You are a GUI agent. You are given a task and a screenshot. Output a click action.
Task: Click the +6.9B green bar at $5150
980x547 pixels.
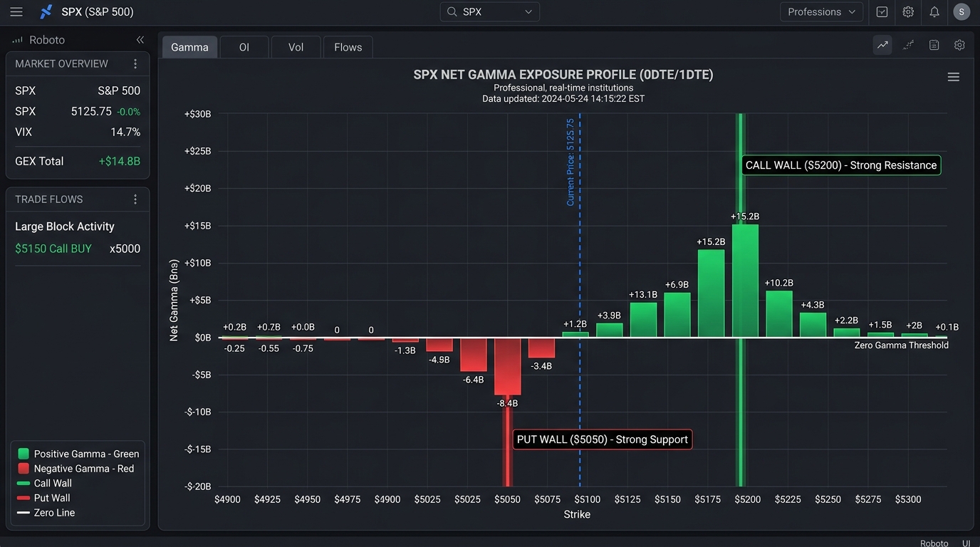[677, 315]
